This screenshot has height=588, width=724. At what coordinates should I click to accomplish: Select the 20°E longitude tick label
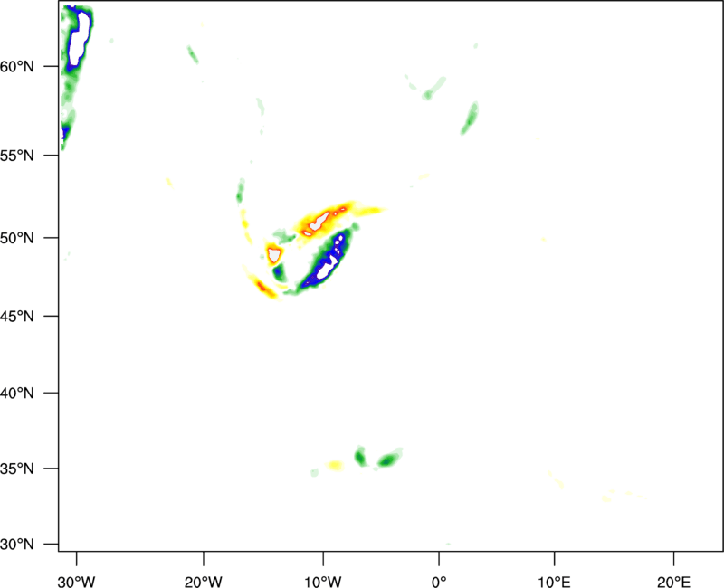tap(673, 582)
